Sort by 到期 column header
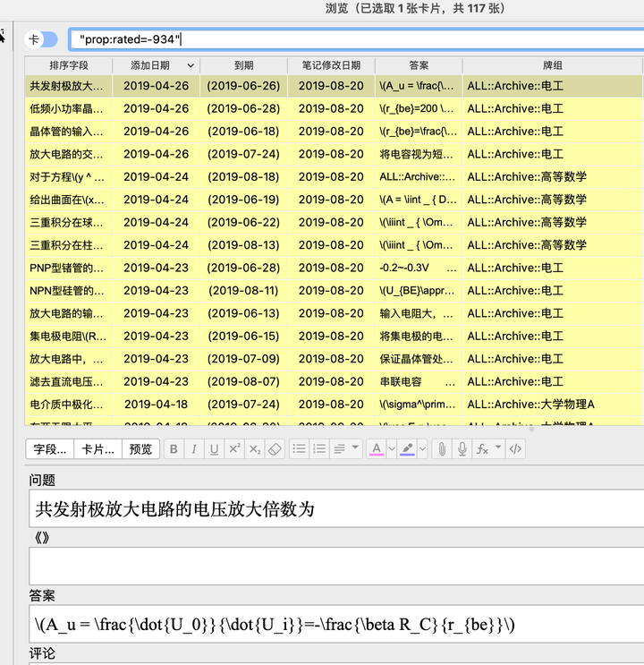Image resolution: width=644 pixels, height=665 pixels. click(244, 65)
